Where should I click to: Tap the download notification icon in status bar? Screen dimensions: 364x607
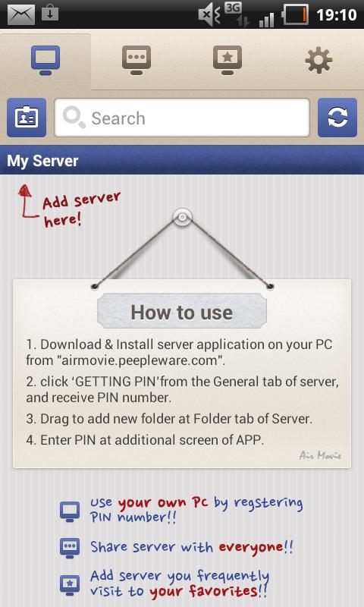50,13
